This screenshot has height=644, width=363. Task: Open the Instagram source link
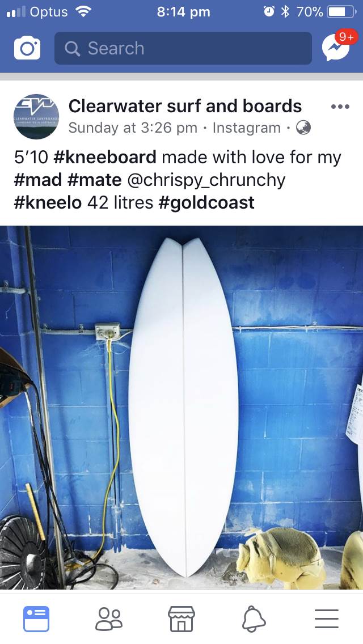(x=247, y=128)
